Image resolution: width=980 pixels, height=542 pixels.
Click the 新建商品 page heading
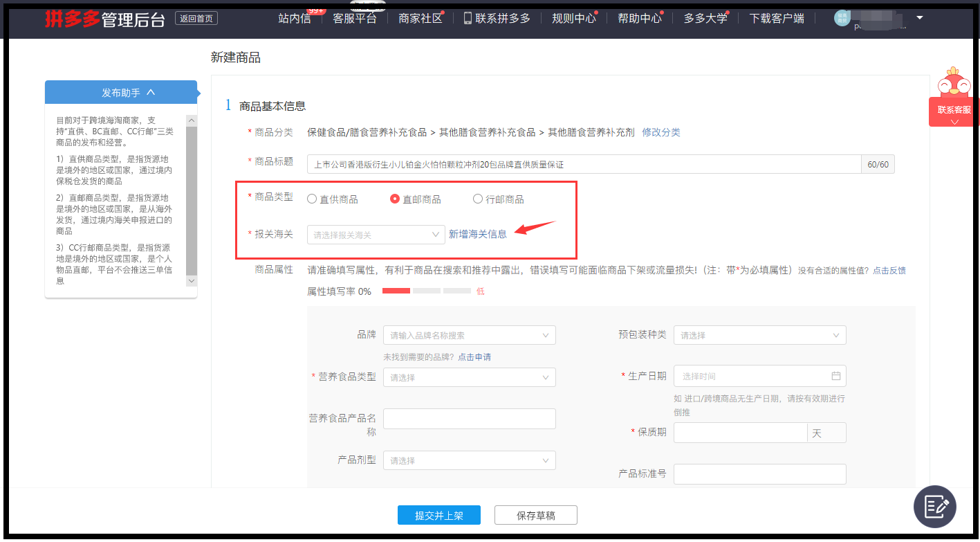point(236,57)
